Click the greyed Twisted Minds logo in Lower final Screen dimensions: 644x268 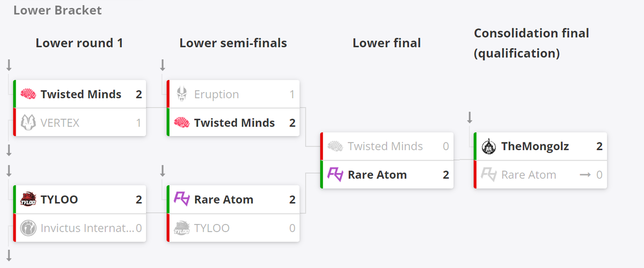coord(335,146)
